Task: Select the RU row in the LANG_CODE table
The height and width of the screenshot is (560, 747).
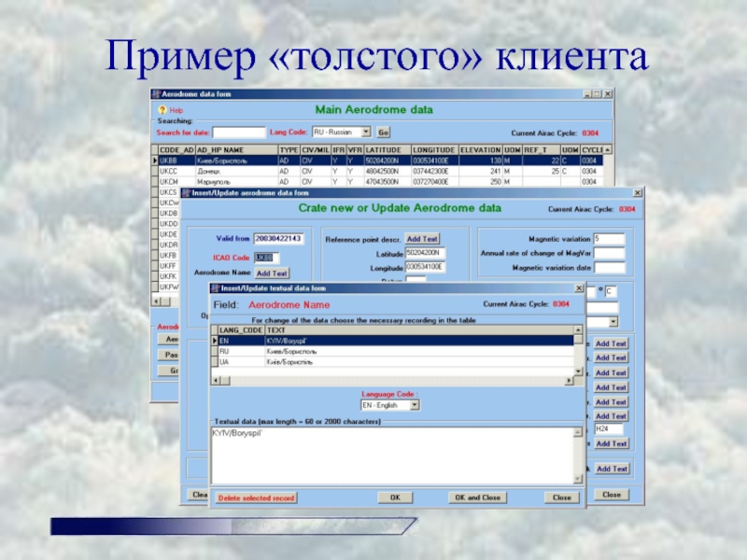Action: coord(396,352)
